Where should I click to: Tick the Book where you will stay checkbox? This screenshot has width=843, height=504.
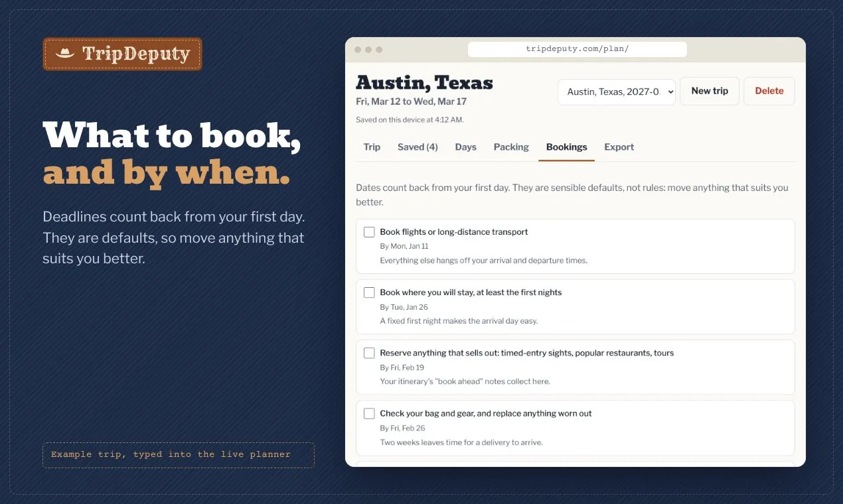click(369, 292)
